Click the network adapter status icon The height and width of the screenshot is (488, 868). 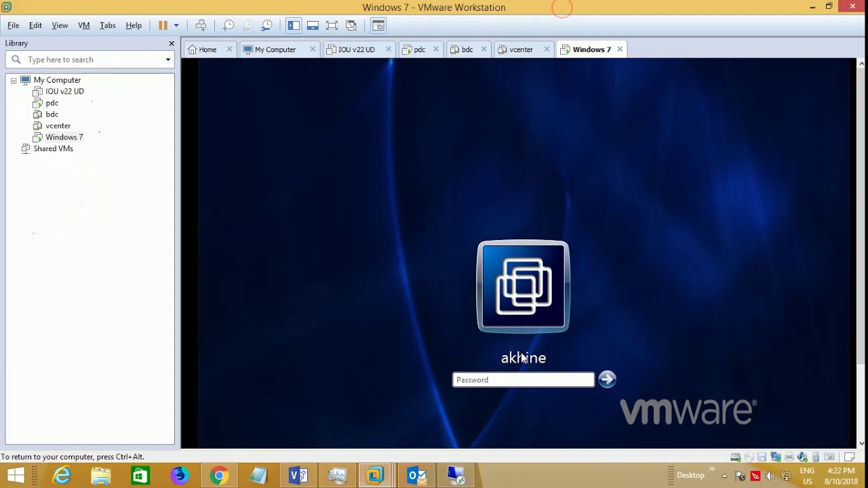776,457
